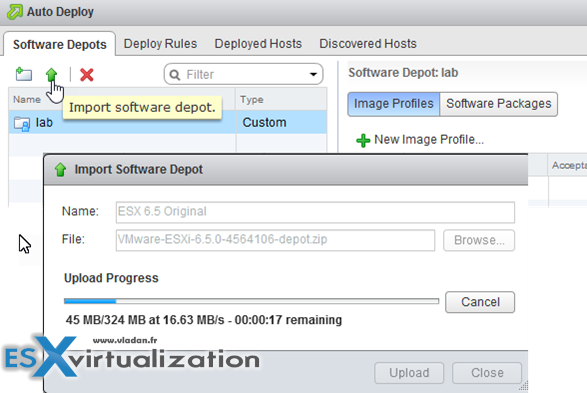
Task: Click the Auto Deploy logo icon
Action: (x=14, y=12)
